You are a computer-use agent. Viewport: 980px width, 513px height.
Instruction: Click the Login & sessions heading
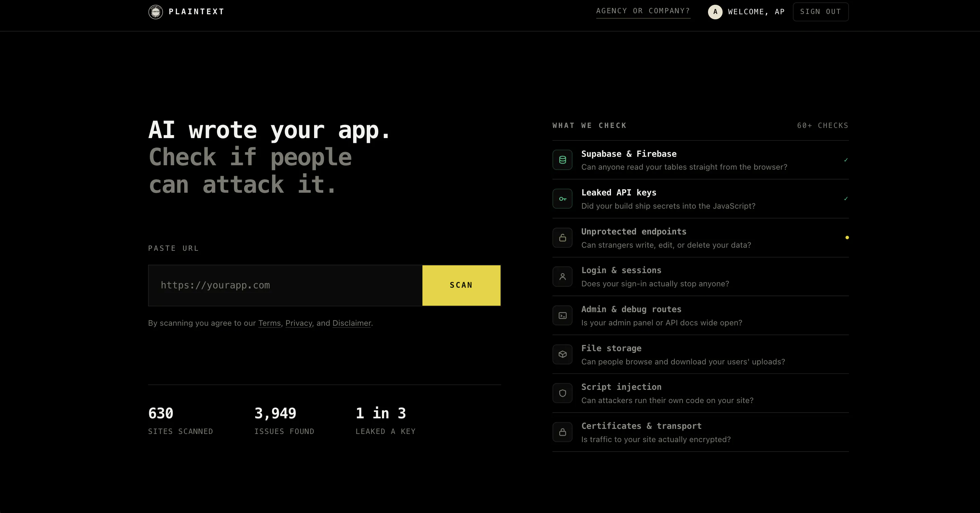pyautogui.click(x=621, y=270)
